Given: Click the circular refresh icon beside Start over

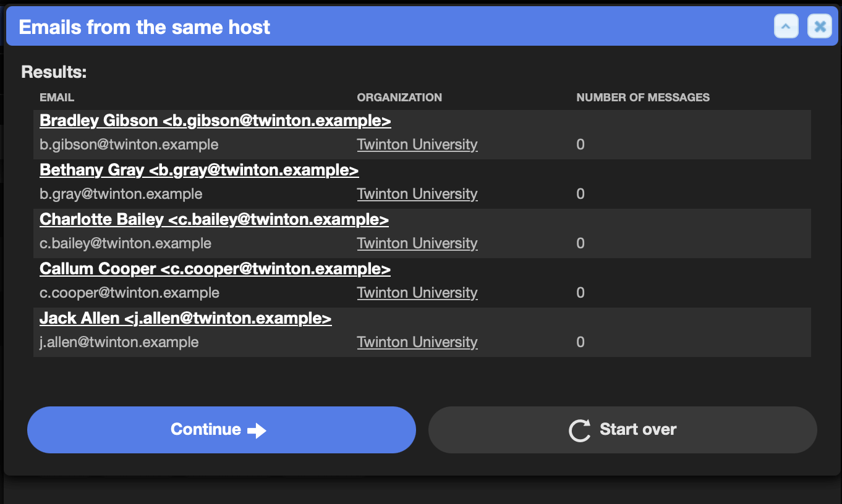Looking at the screenshot, I should coord(580,430).
